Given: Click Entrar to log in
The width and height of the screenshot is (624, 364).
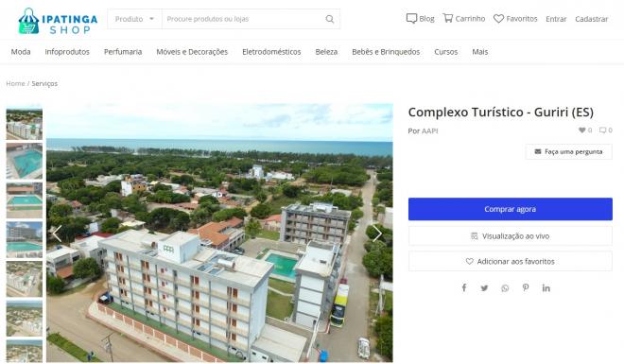Looking at the screenshot, I should point(556,19).
